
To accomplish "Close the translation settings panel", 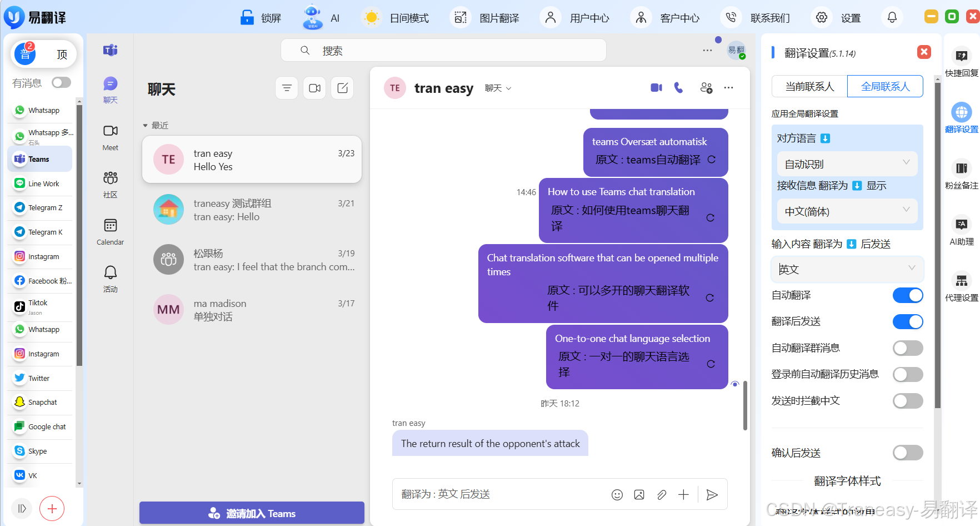I will [x=924, y=52].
